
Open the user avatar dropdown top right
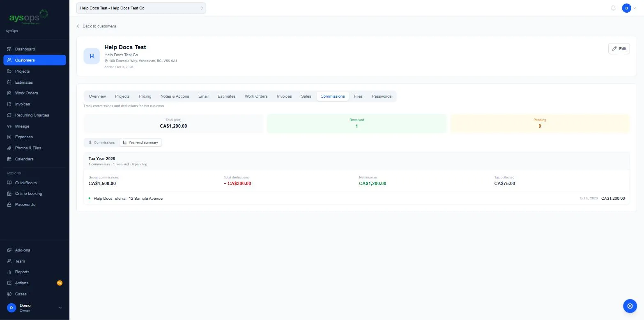pos(629,8)
